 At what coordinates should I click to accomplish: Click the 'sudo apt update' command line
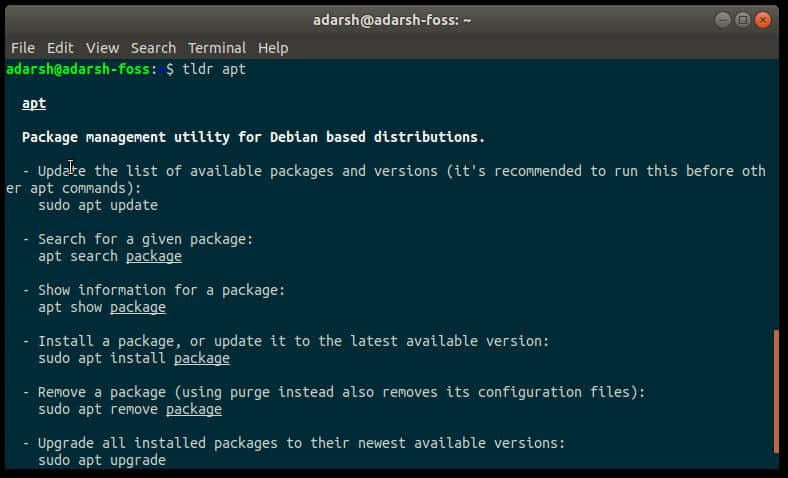98,205
